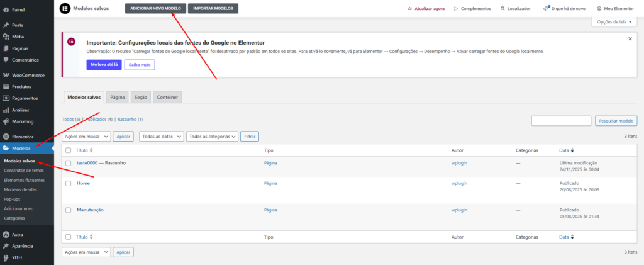The image size is (644, 265).
Task: Switch to the Contêiner tab
Action: pos(167,97)
